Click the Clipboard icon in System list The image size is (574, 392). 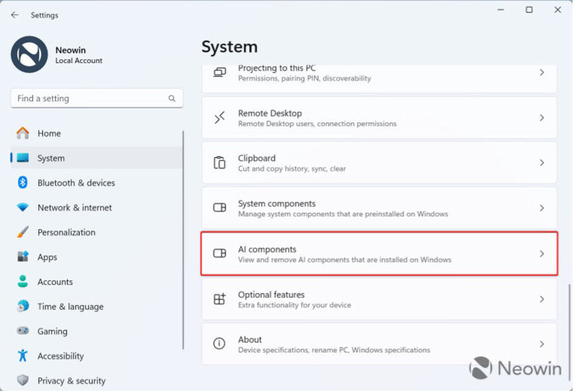click(220, 163)
